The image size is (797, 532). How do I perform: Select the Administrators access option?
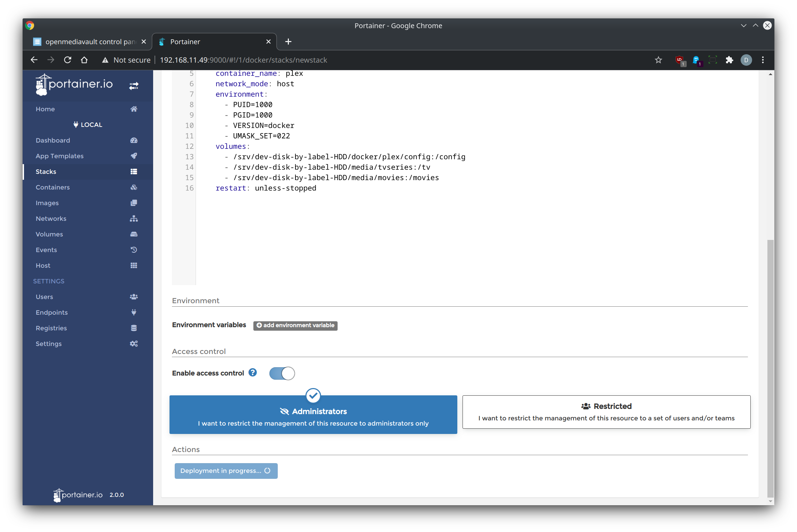pos(313,414)
